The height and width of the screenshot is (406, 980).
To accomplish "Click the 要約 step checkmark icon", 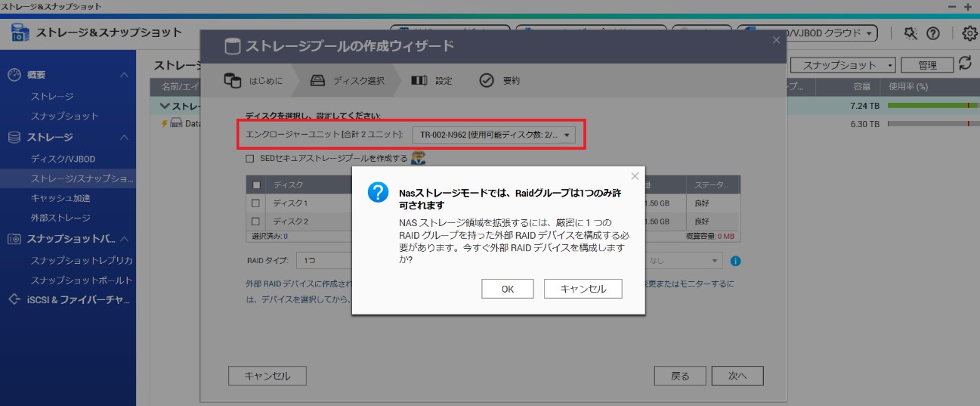I will (487, 80).
